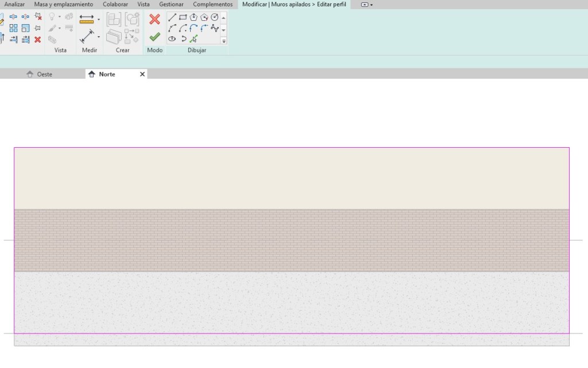
Task: Cancel edit mode with the red X
Action: click(x=154, y=19)
